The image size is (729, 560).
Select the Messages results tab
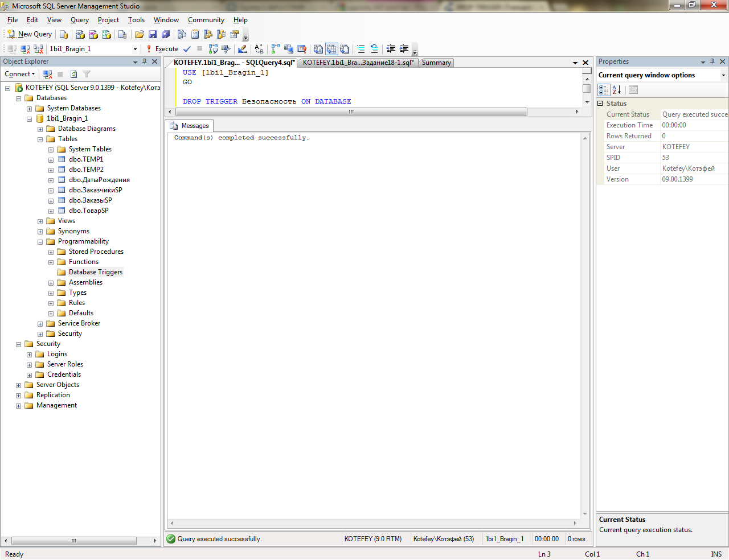click(x=190, y=126)
